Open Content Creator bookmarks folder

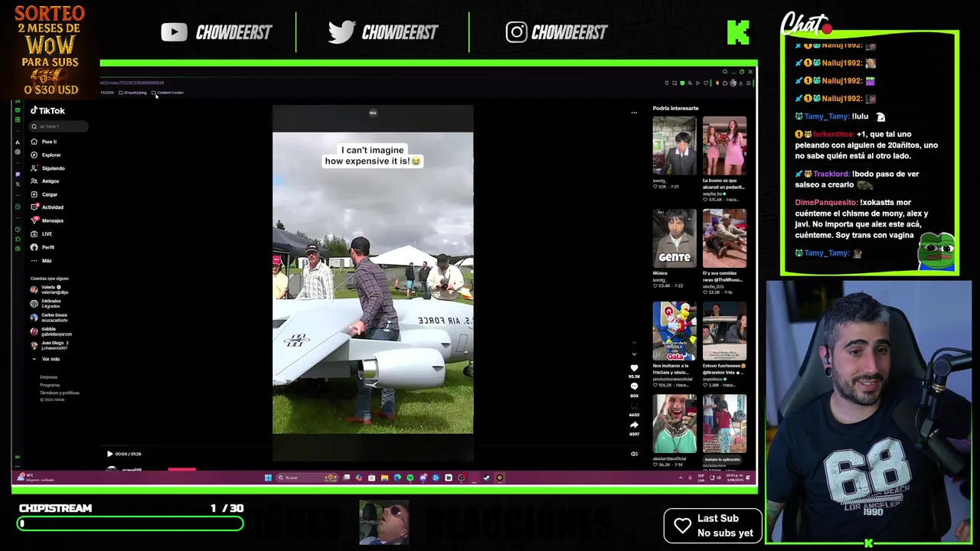click(x=168, y=93)
